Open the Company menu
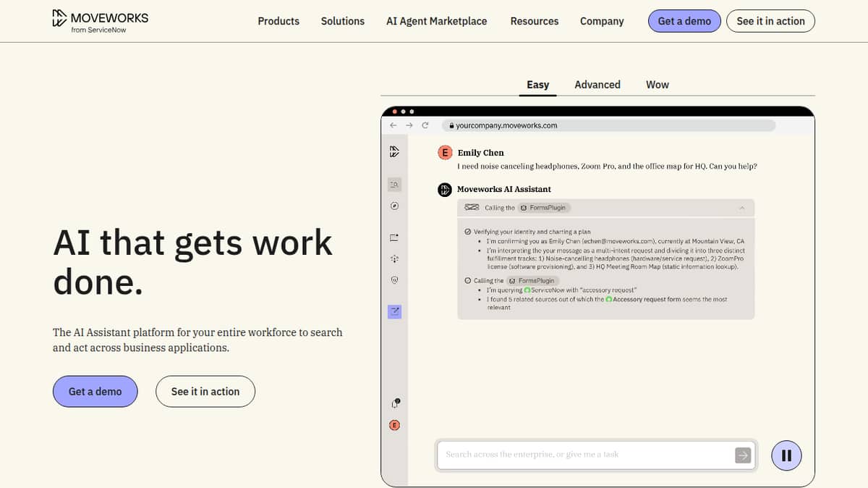Viewport: 868px width, 488px height. click(x=602, y=21)
